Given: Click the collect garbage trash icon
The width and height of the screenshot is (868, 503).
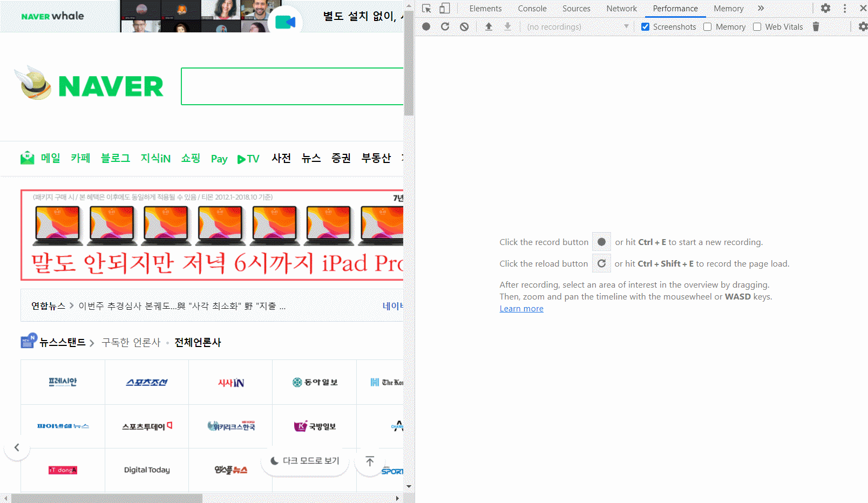Looking at the screenshot, I should point(816,26).
